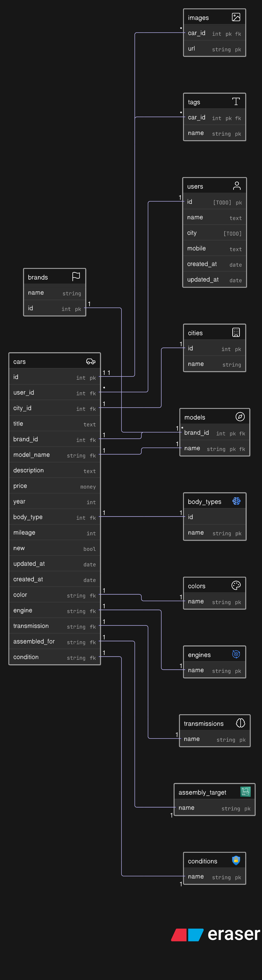Select the flag icon on brands table

click(x=76, y=277)
